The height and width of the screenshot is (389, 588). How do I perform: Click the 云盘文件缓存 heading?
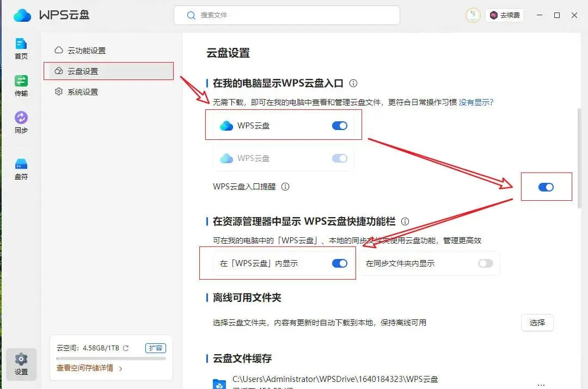point(242,359)
